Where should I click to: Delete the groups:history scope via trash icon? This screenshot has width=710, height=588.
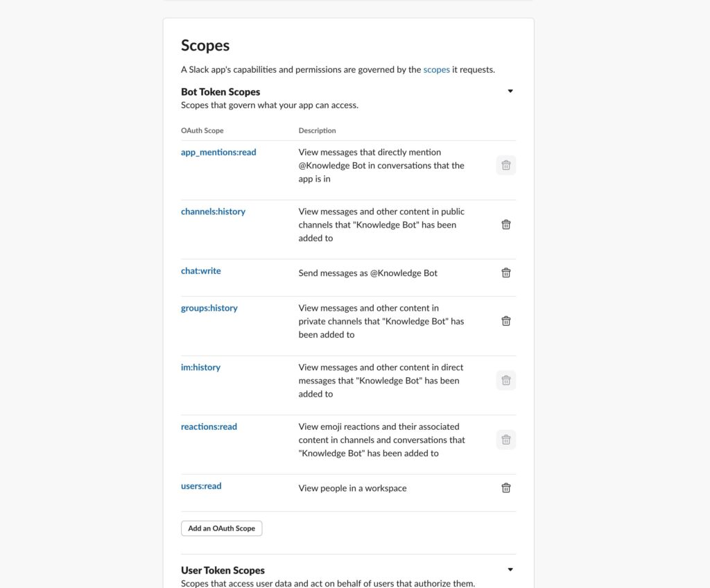click(x=506, y=321)
